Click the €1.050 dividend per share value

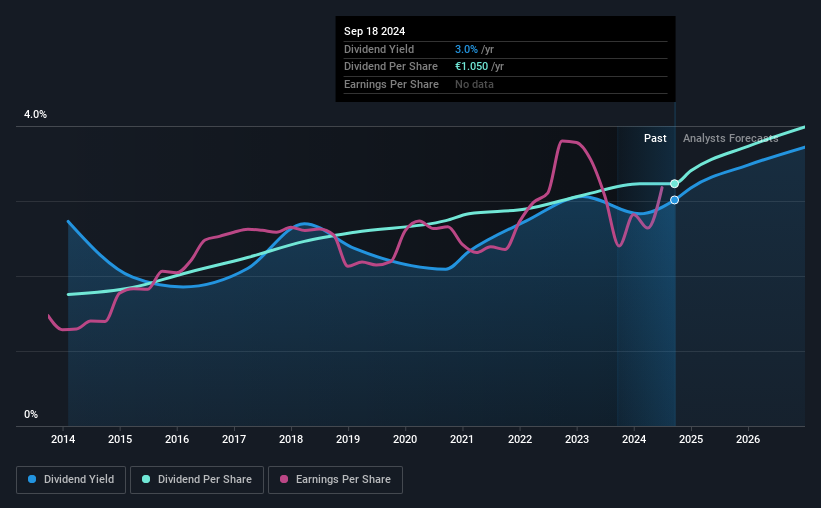point(471,67)
